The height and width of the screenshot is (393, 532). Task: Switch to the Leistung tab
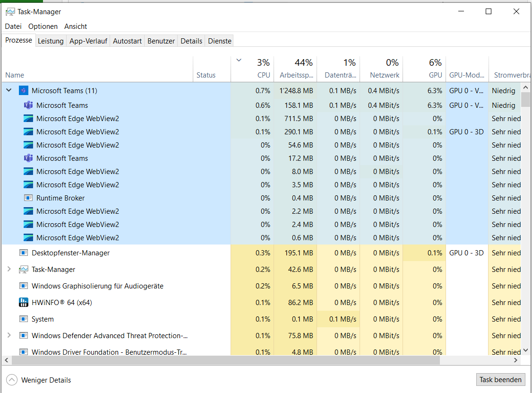pos(51,41)
